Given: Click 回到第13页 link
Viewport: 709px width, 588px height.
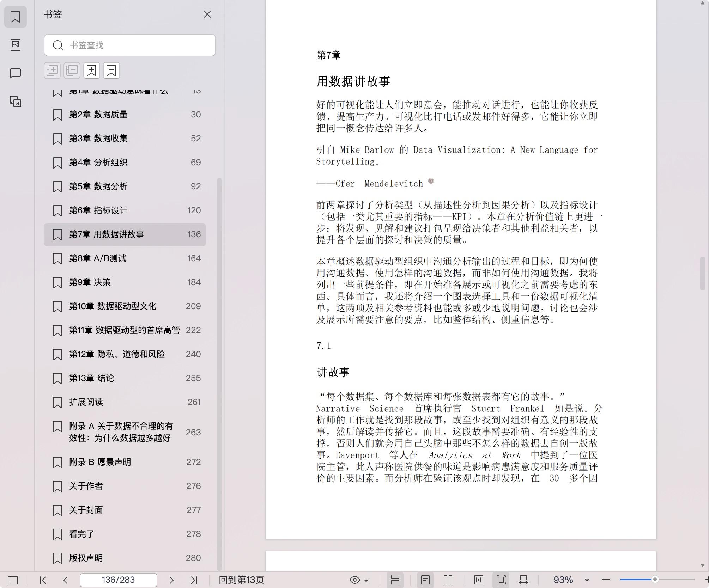Looking at the screenshot, I should click(241, 580).
